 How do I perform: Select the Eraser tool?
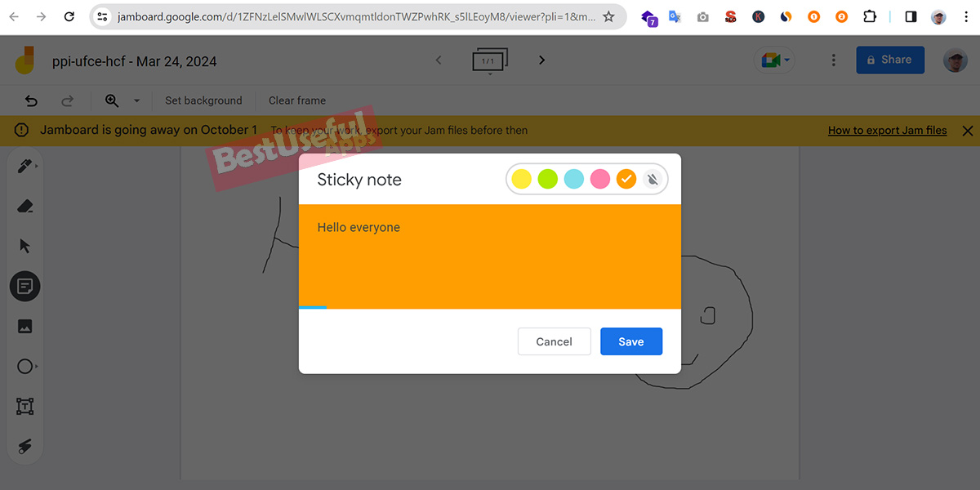[x=24, y=206]
